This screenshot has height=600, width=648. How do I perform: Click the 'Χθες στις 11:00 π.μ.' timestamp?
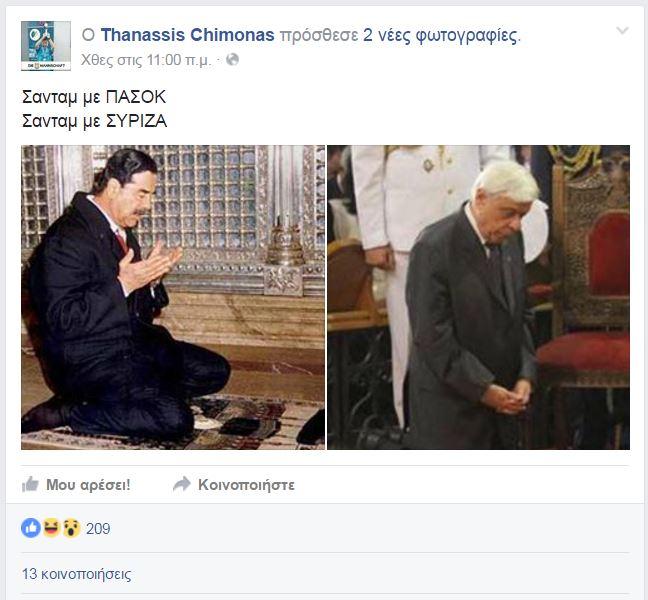pos(146,60)
